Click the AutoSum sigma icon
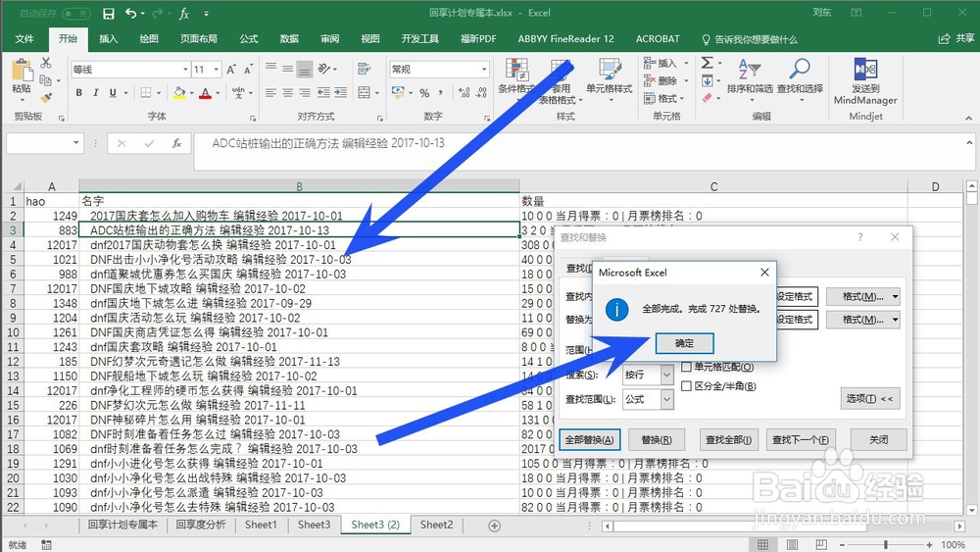This screenshot has height=552, width=980. point(707,63)
